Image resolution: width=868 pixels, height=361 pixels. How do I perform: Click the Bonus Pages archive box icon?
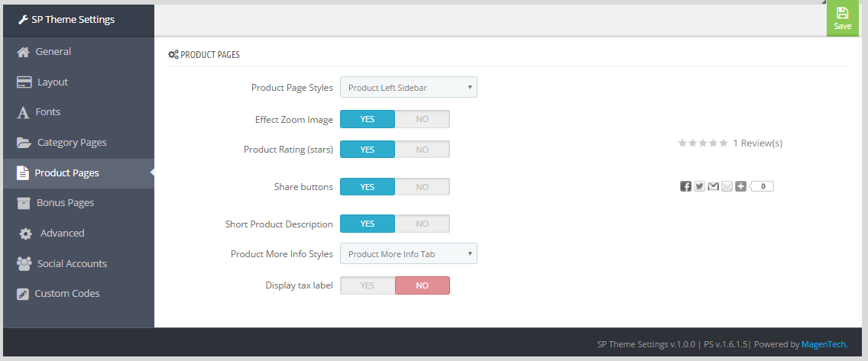[x=24, y=203]
